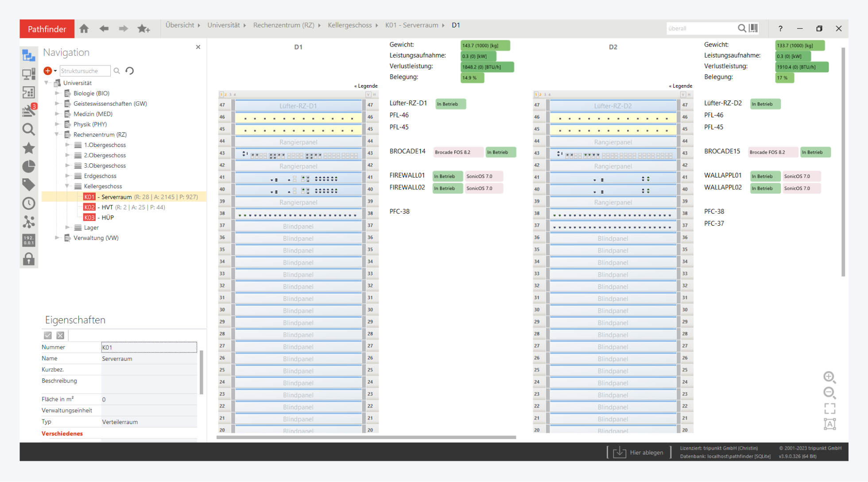
Task: Open the pie chart reports icon
Action: point(29,166)
